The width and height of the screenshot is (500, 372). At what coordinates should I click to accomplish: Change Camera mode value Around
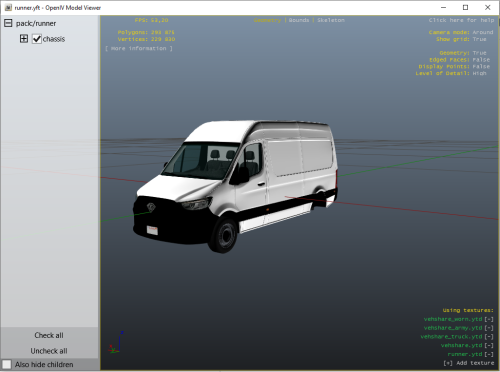(483, 32)
